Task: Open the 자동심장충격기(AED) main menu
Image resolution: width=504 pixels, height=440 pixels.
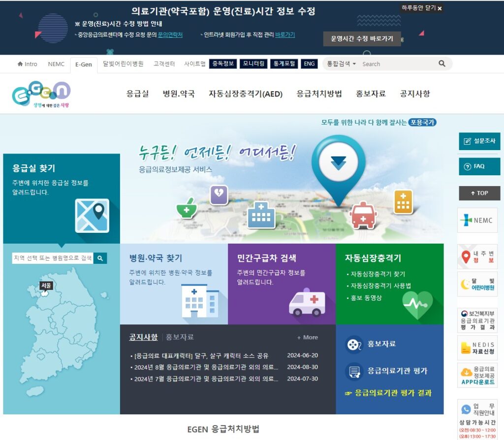Action: point(246,94)
